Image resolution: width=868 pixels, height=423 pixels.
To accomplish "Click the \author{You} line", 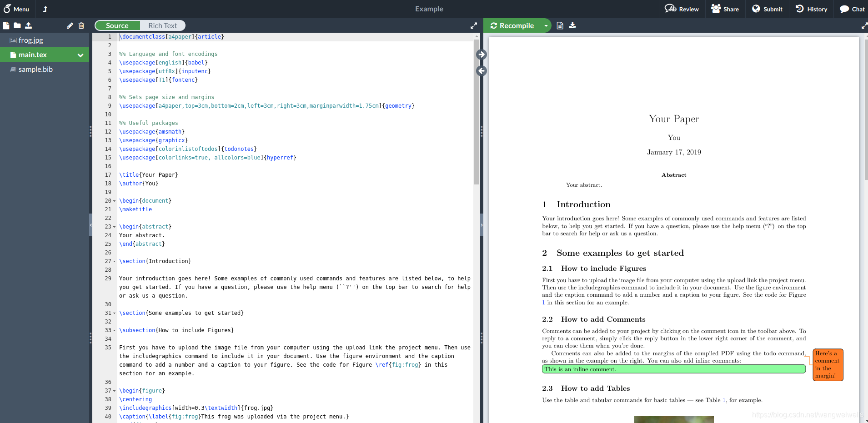I will tap(139, 184).
